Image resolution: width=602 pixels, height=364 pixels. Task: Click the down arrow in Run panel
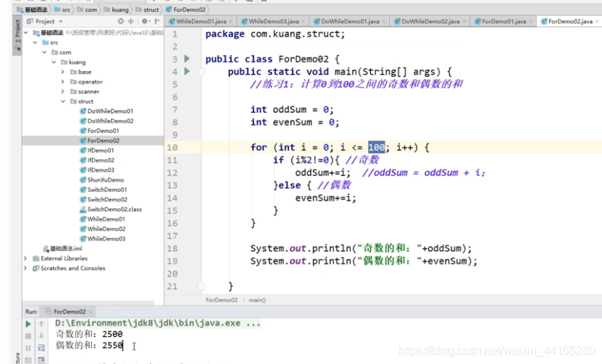pyautogui.click(x=41, y=336)
